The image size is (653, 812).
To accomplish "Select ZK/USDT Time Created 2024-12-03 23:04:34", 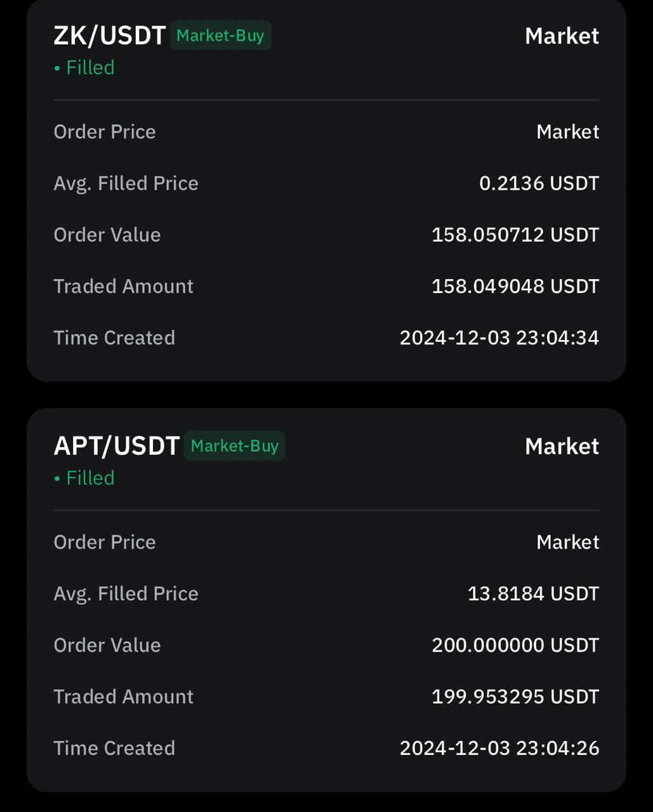I will [x=499, y=337].
